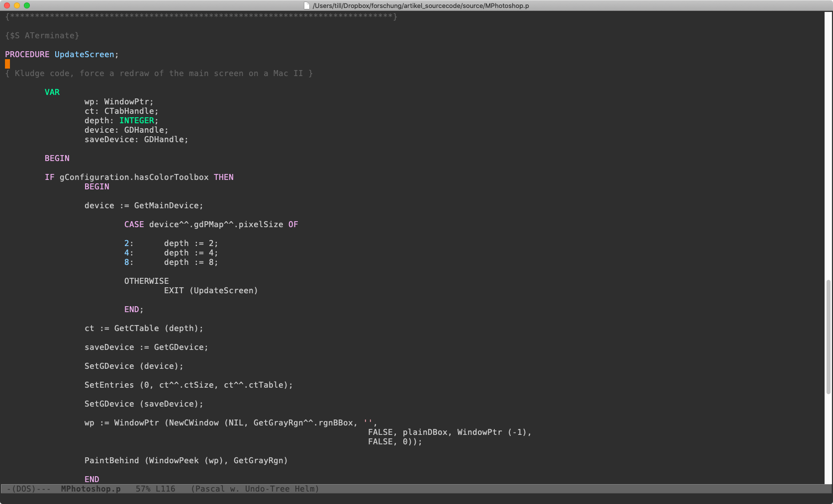Click the OTHERWISE keyword in the CASE block
Screen dimensions: 833x504
pyautogui.click(x=146, y=281)
